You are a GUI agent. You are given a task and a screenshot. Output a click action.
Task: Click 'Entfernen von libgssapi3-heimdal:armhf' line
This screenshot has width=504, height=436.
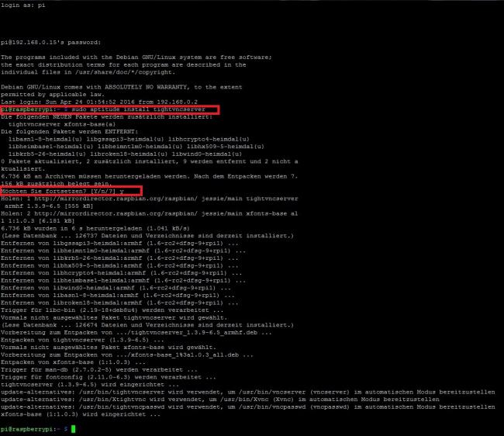[x=119, y=243]
